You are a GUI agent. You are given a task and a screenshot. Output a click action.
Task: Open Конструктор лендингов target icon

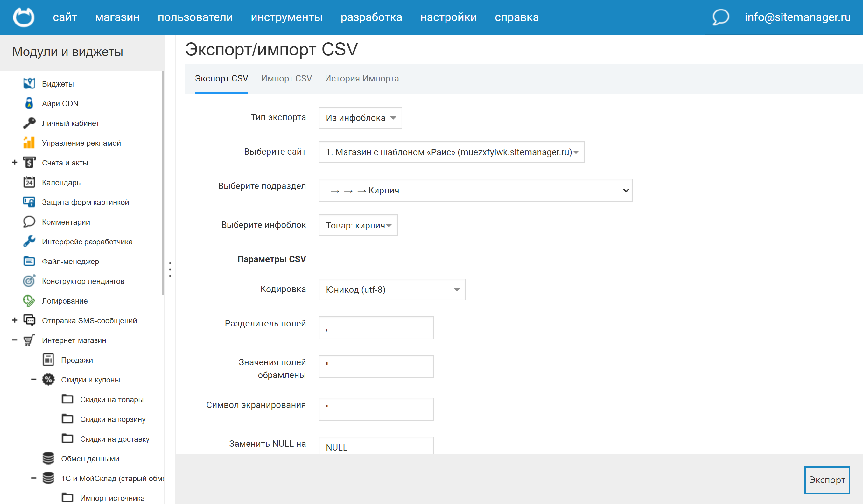tap(29, 281)
